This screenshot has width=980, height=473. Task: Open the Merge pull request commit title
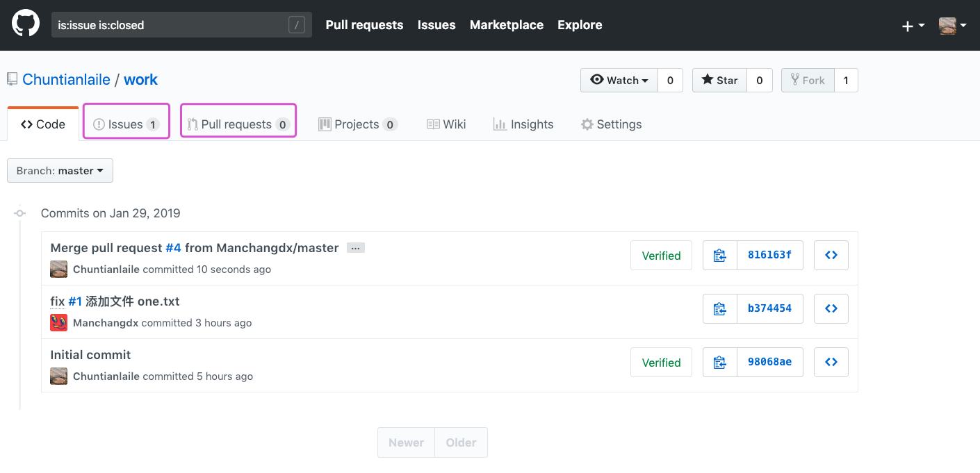195,248
